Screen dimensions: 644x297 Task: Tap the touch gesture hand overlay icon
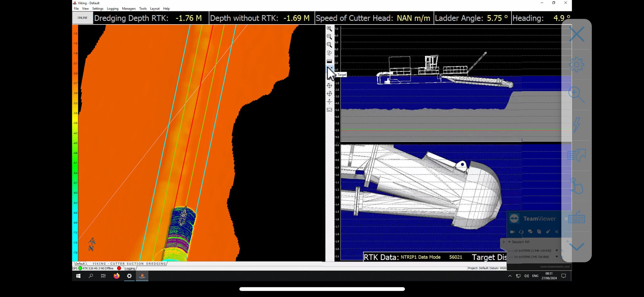click(x=576, y=186)
